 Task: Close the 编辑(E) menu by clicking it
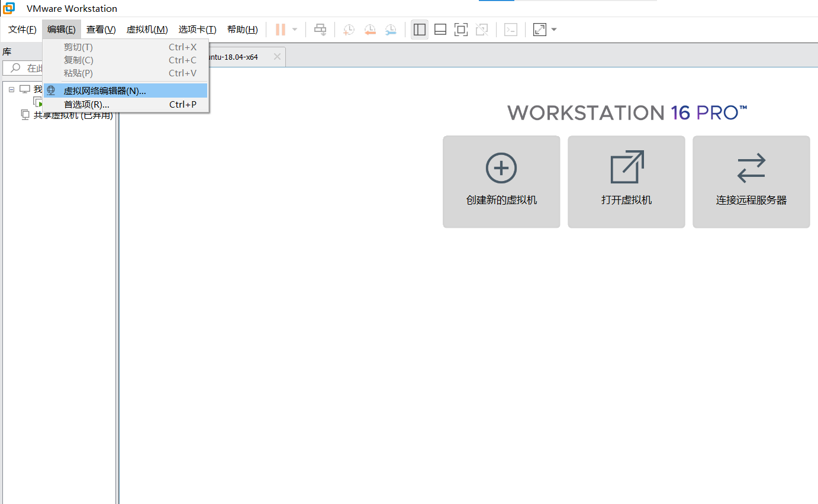62,30
